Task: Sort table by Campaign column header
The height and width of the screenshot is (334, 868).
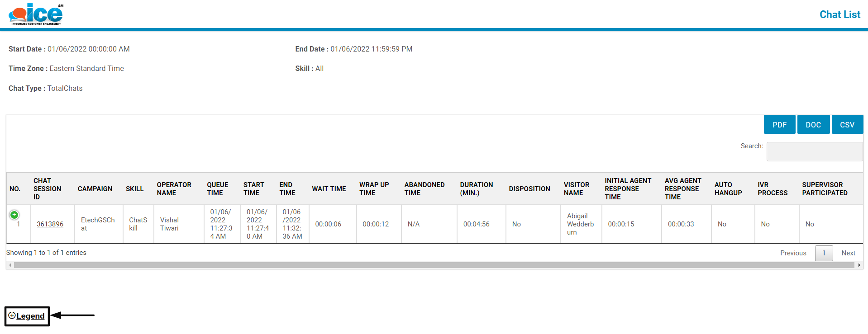Action: click(x=95, y=189)
